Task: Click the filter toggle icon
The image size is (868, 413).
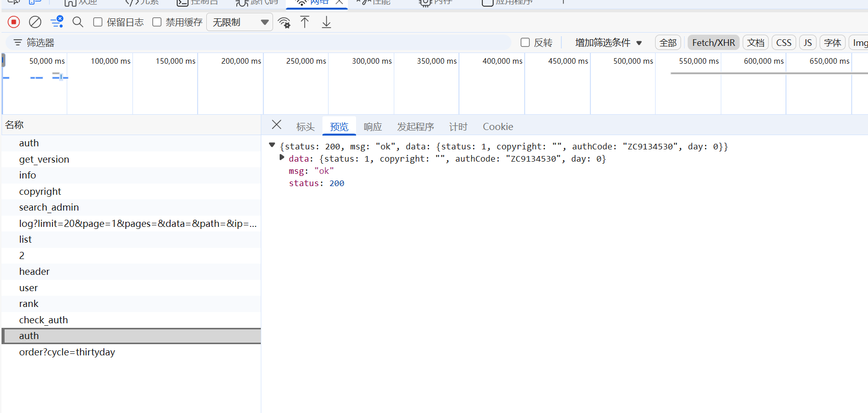Action: [x=57, y=22]
